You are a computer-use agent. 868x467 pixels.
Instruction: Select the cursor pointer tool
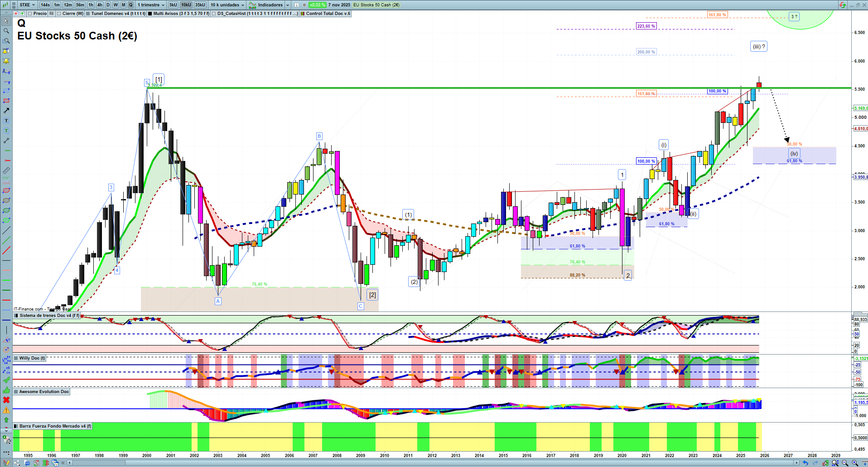[6, 21]
